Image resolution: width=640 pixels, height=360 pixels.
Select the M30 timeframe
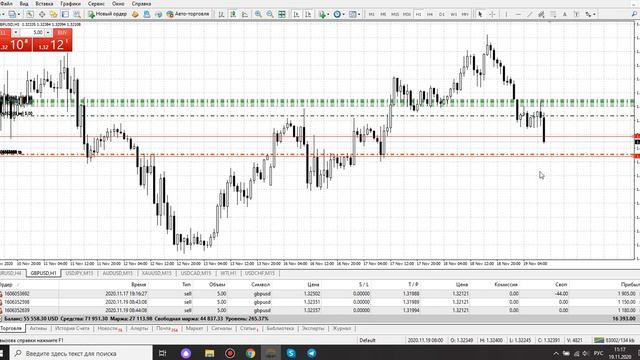click(407, 14)
